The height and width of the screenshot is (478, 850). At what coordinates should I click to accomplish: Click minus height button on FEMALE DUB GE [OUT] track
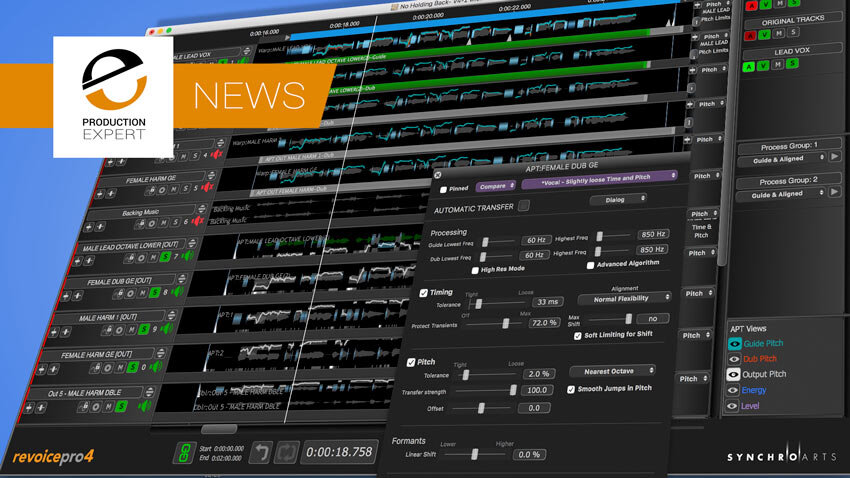tap(66, 296)
